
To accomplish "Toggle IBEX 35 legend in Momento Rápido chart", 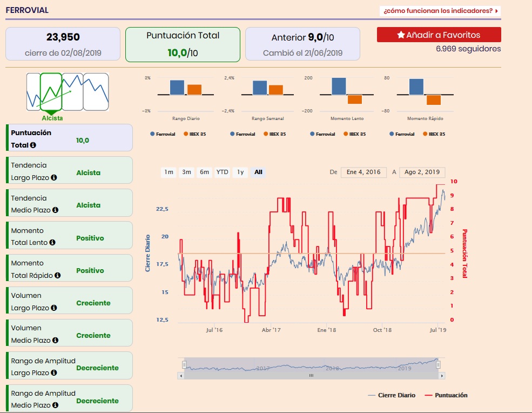I will 434,134.
